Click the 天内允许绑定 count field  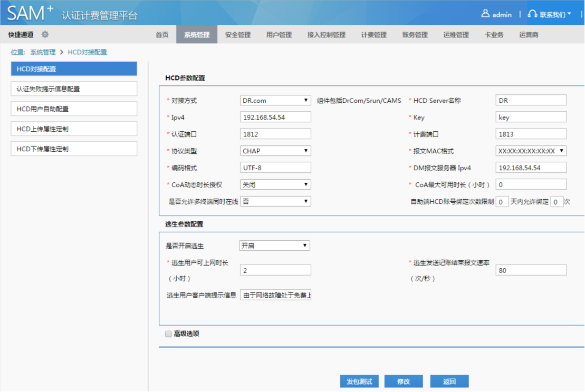557,202
